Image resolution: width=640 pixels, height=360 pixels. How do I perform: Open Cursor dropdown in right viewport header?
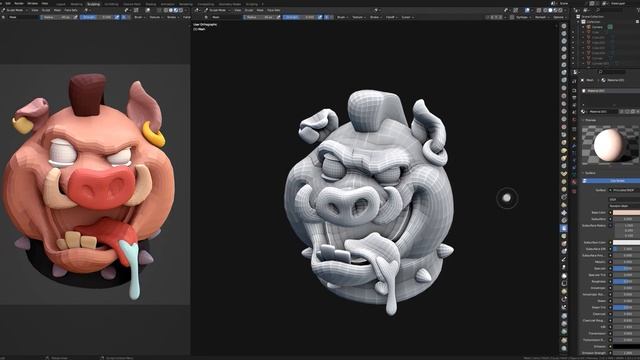click(x=407, y=18)
